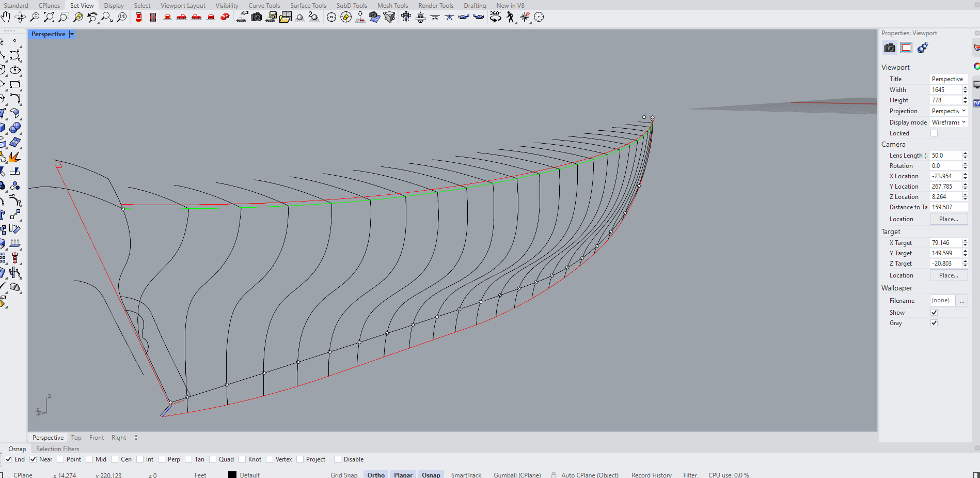Click the camera Location Place button
980x478 pixels.
[949, 219]
